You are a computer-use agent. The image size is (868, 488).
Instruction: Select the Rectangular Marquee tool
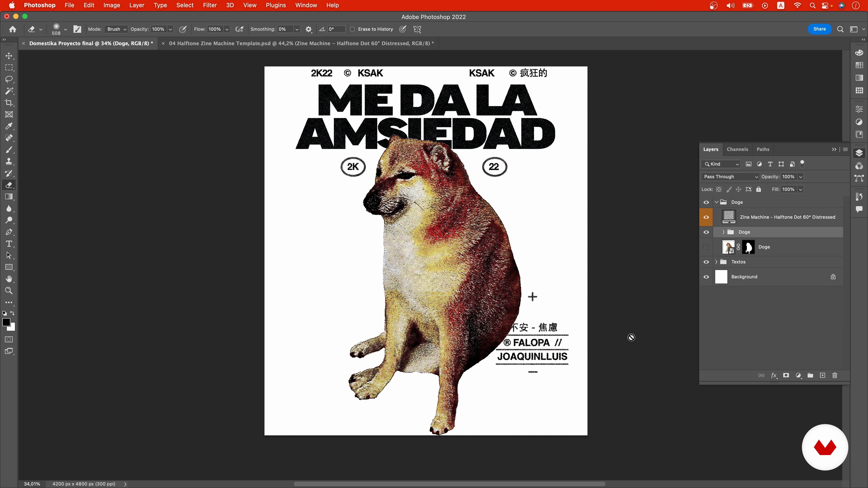click(x=9, y=67)
